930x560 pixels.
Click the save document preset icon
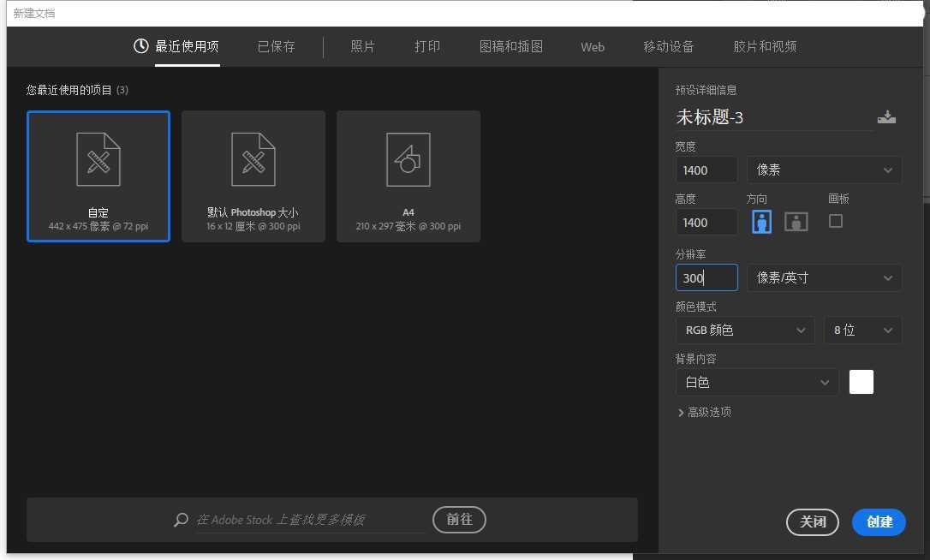(x=887, y=116)
